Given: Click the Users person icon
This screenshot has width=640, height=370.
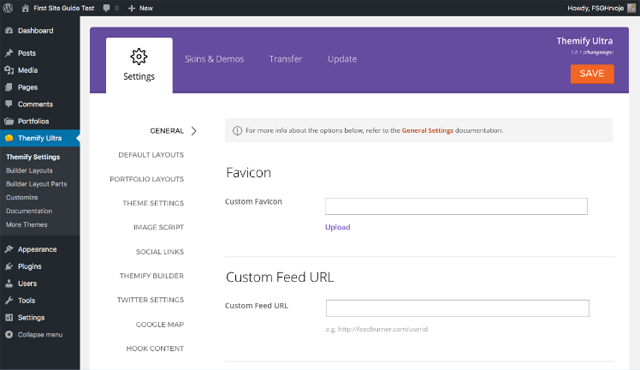Looking at the screenshot, I should tap(9, 284).
